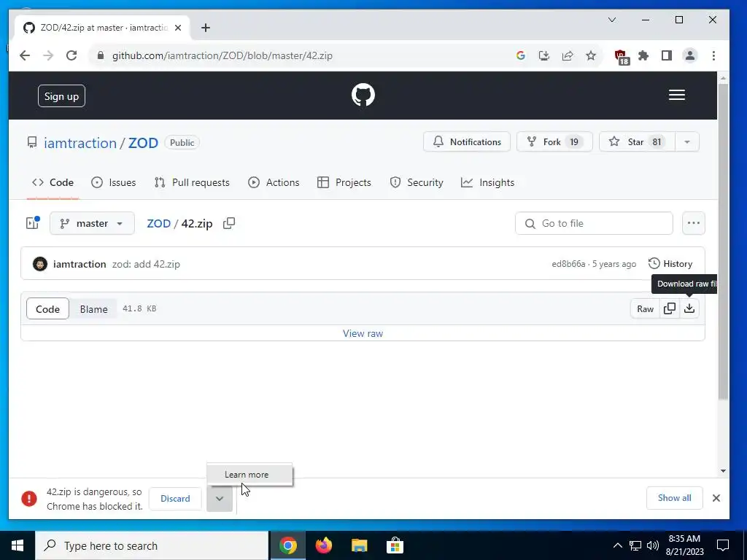
Task: Switch to the Issues tab
Action: click(x=113, y=182)
